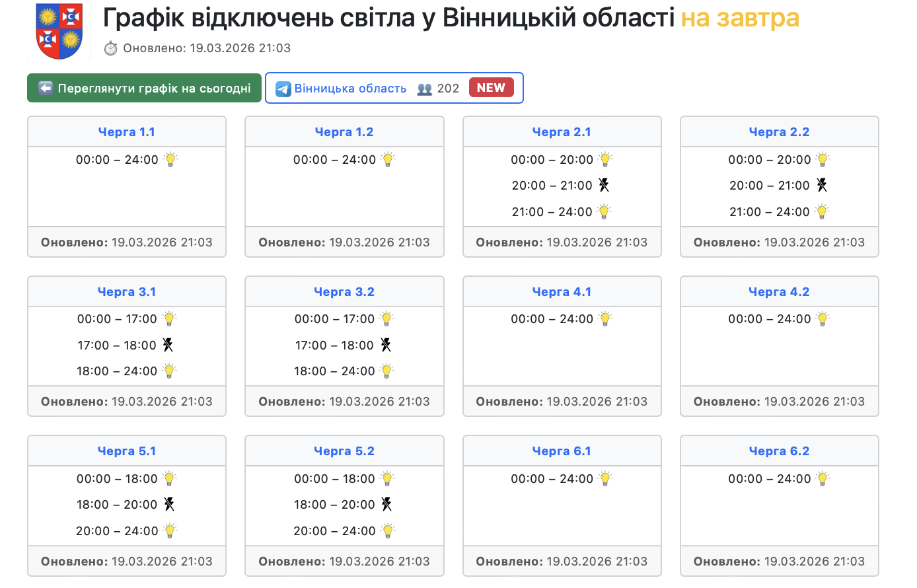Click the Черга 4.2 heading link
The height and width of the screenshot is (588, 917).
779,292
